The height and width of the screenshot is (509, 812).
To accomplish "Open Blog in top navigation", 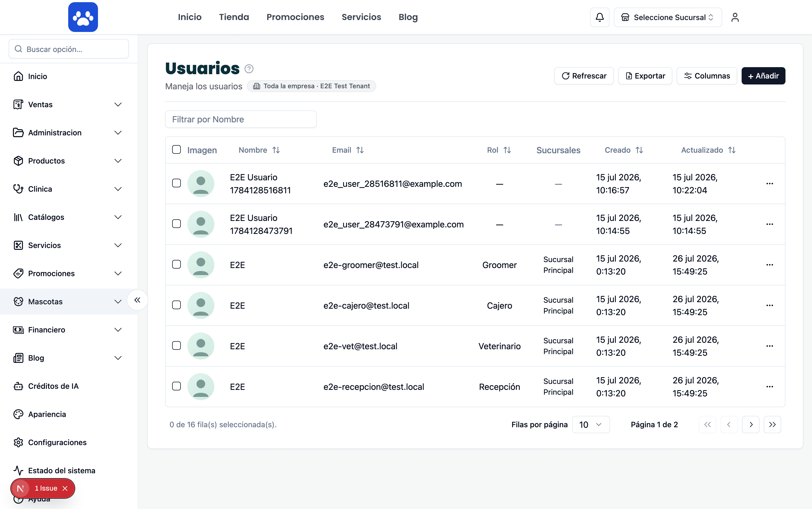I will 408,17.
